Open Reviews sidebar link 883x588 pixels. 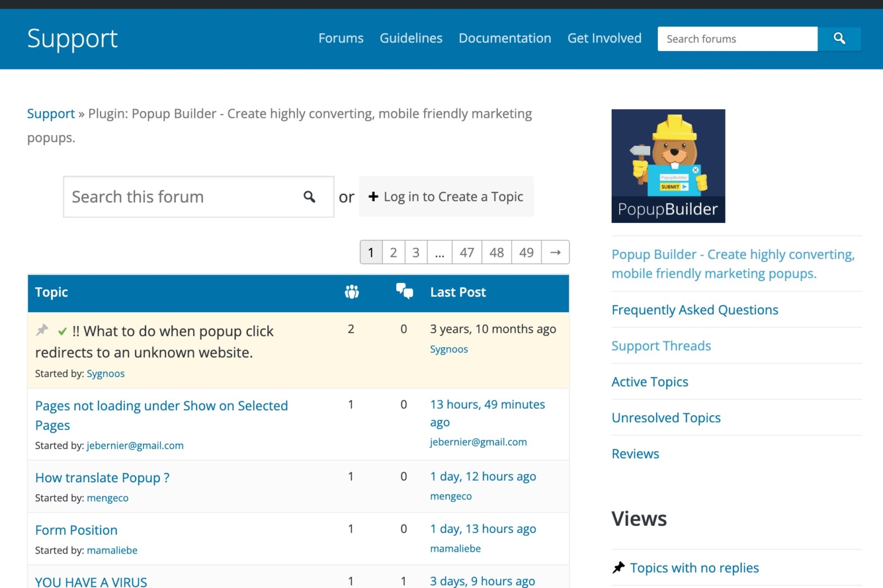coord(635,454)
